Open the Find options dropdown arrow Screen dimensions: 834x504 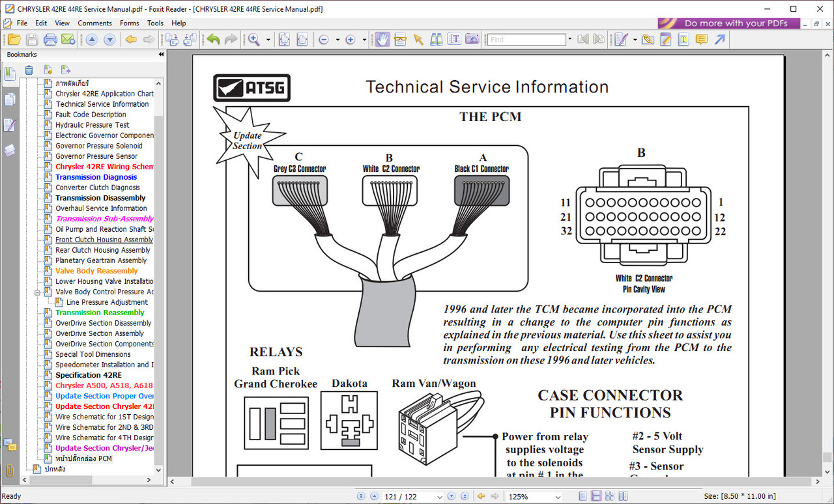[x=569, y=40]
